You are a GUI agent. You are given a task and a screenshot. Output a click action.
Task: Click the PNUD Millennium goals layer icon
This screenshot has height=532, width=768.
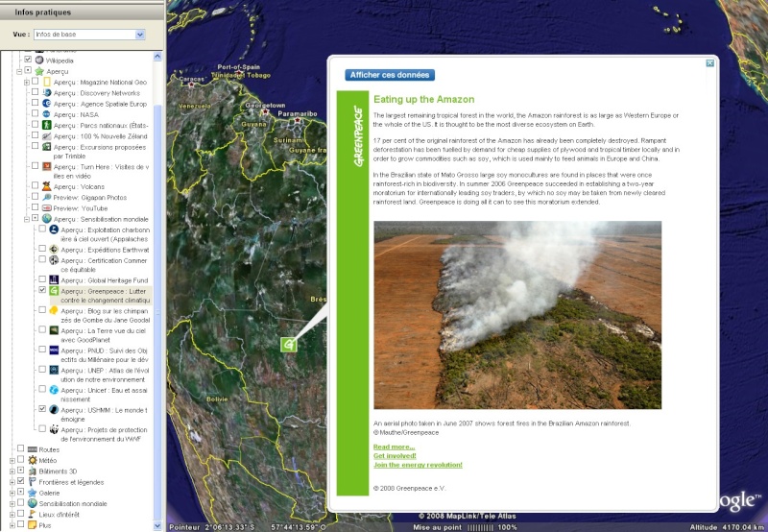pyautogui.click(x=54, y=351)
